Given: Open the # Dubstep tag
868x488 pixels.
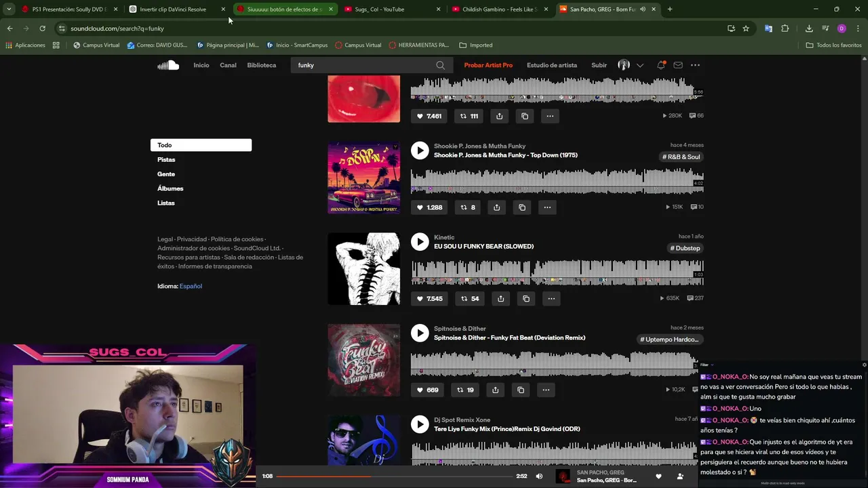Looking at the screenshot, I should [x=685, y=248].
